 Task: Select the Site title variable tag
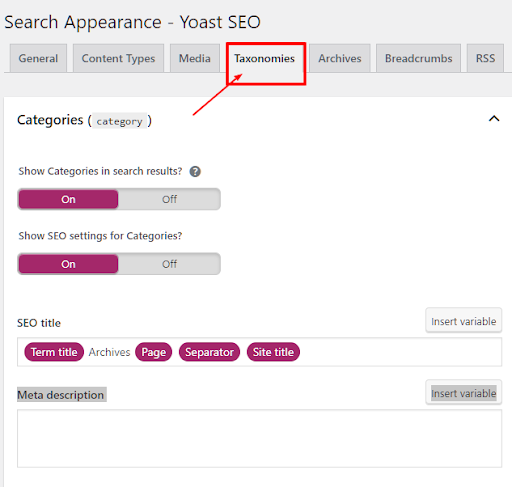click(x=273, y=352)
